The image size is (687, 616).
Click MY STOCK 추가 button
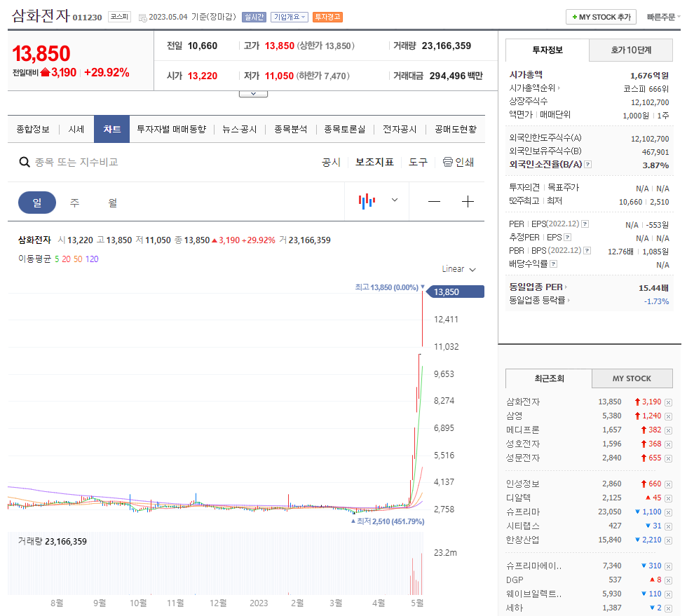pyautogui.click(x=601, y=17)
